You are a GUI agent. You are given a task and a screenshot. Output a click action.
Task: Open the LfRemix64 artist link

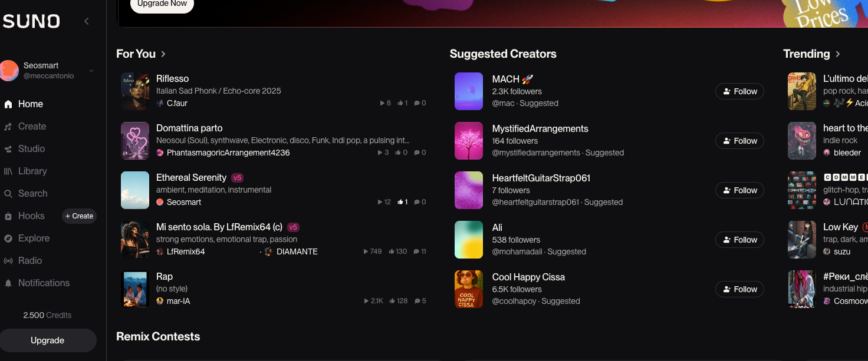pos(186,251)
